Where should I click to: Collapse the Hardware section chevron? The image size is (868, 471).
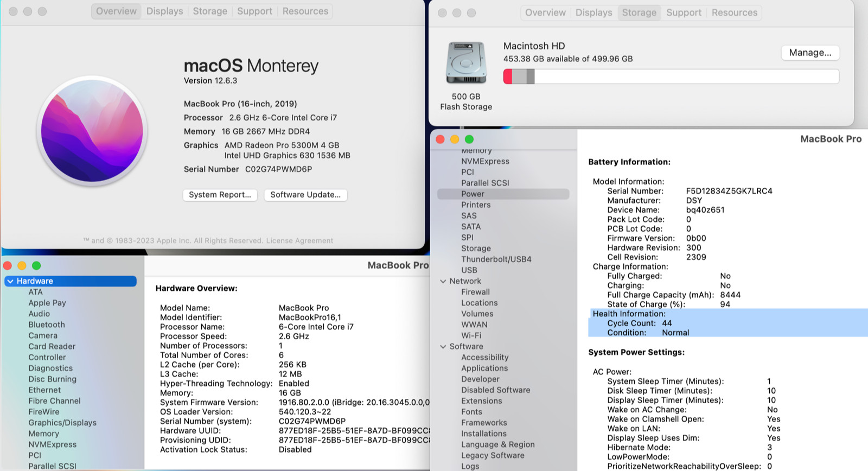coord(10,281)
